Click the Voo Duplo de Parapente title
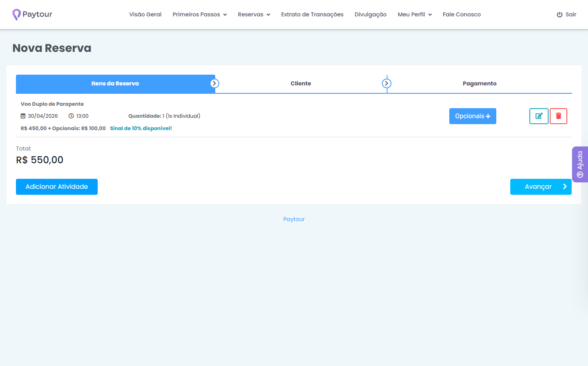Image resolution: width=588 pixels, height=366 pixels. 52,104
